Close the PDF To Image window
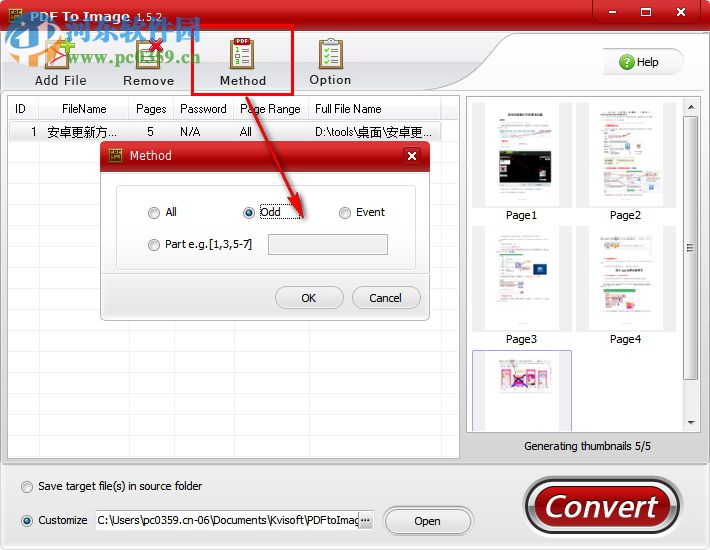Screen dimensions: 710x550 tap(681, 12)
